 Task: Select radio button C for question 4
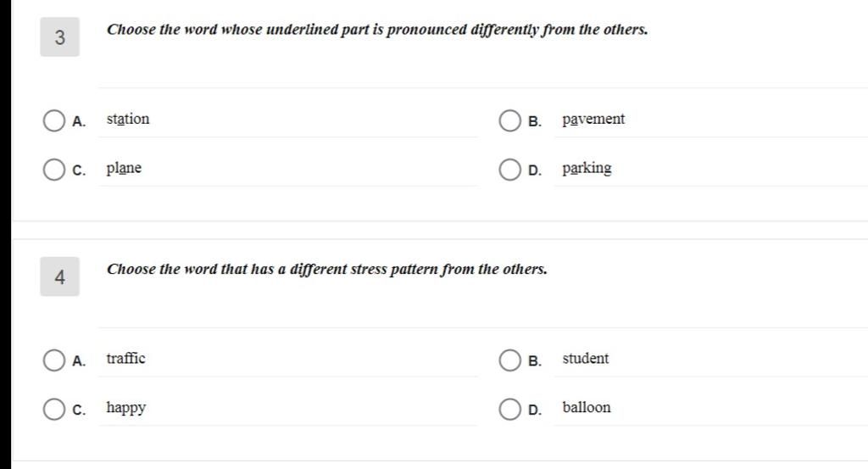pos(53,409)
